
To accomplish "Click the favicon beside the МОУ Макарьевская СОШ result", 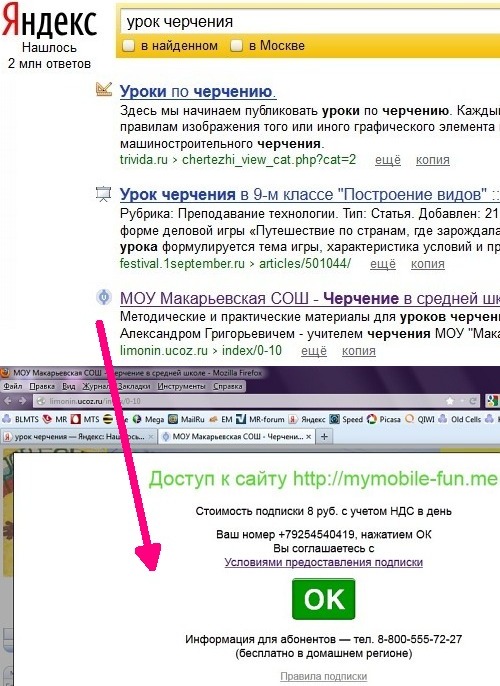I will tap(104, 297).
